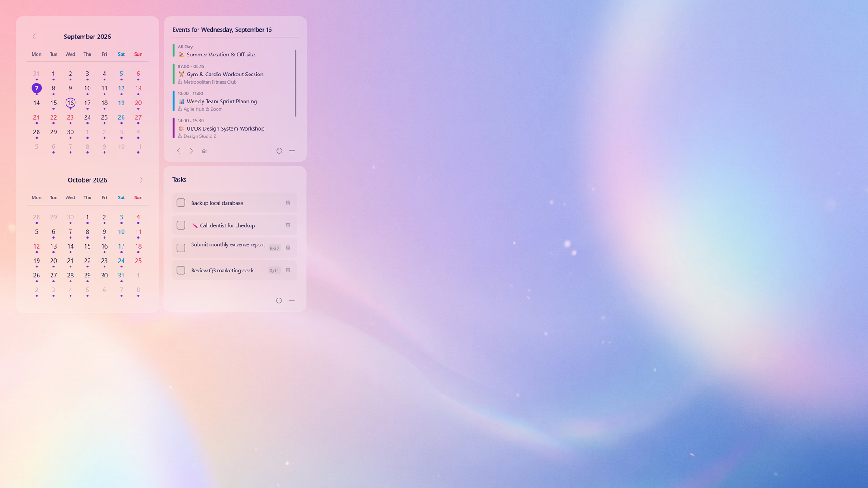
Task: Delete the Call dentist for checkup task
Action: 288,225
